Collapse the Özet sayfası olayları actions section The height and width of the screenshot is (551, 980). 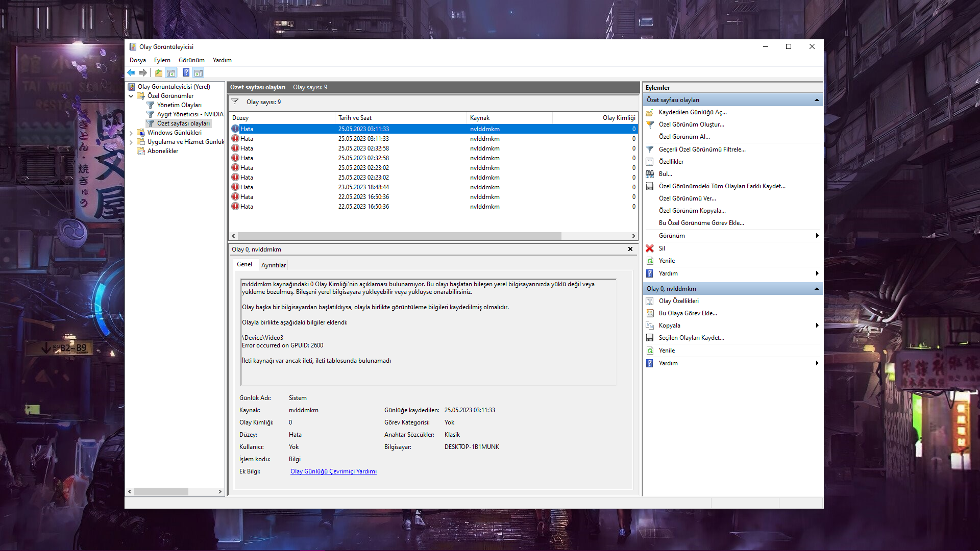tap(817, 100)
